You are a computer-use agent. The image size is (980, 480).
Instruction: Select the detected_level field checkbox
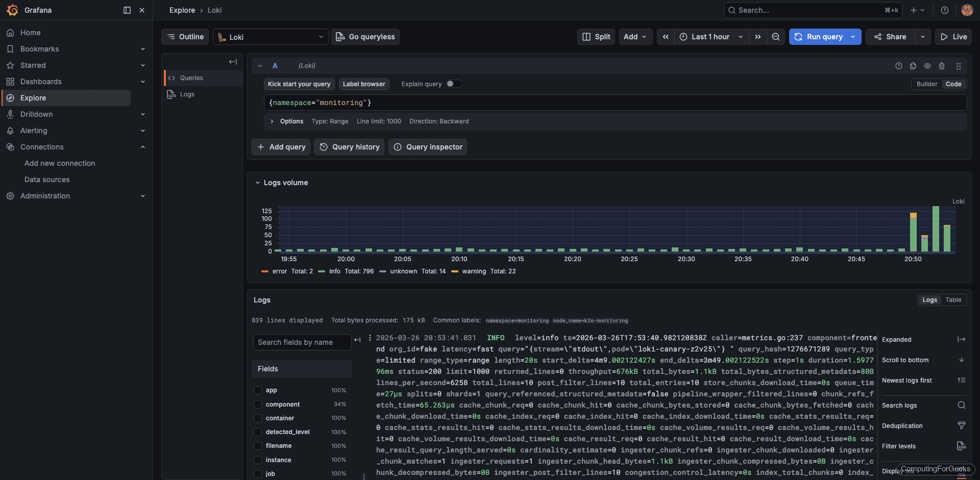coord(258,432)
